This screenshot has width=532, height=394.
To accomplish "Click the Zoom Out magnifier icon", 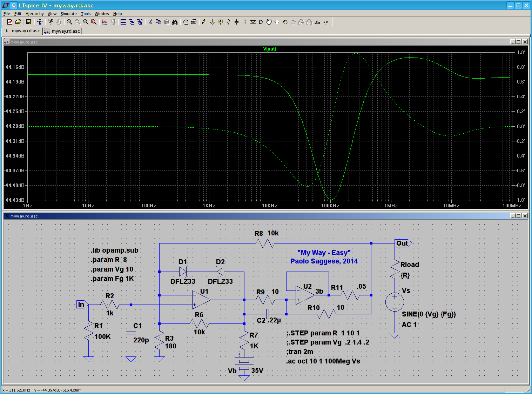I will [x=86, y=22].
